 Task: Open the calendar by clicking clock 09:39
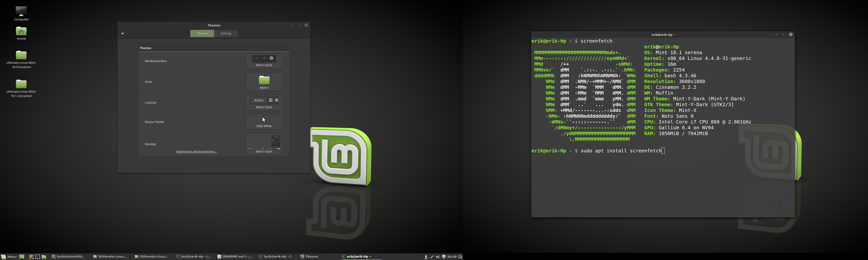click(x=452, y=257)
